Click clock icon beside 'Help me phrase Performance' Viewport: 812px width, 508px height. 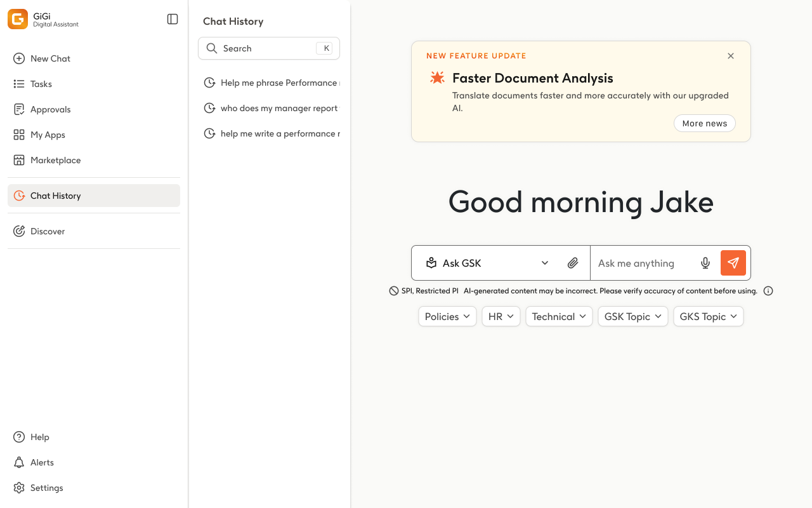[x=209, y=83]
